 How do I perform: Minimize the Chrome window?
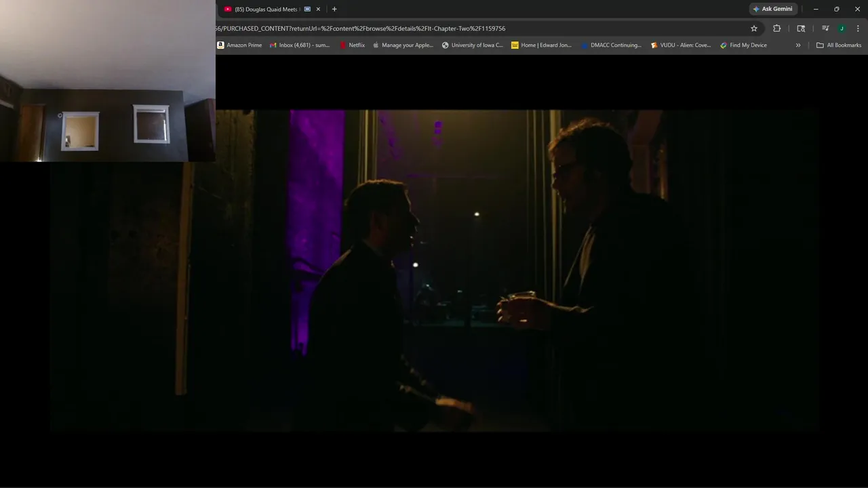click(816, 9)
